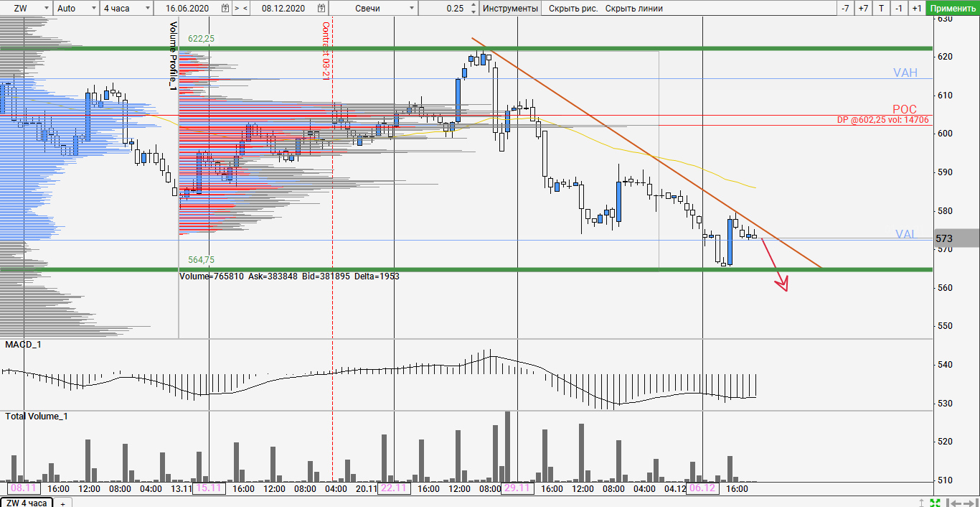980x507 pixels.
Task: Add a new chart tab with '+'
Action: tap(62, 503)
